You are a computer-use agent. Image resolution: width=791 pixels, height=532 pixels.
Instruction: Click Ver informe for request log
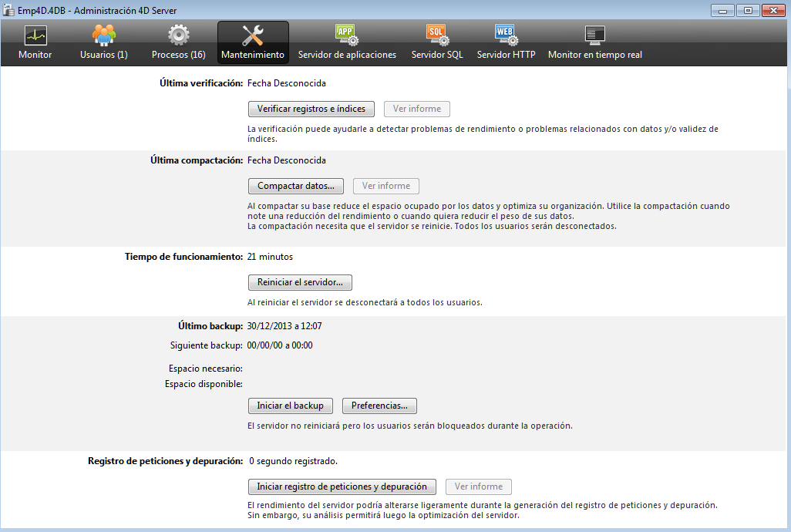coord(478,487)
